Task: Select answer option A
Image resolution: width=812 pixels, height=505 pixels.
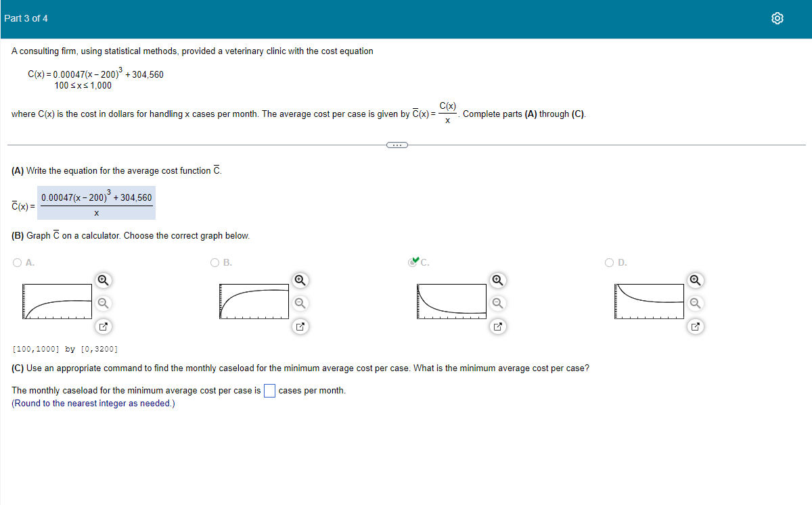Action: tap(17, 263)
